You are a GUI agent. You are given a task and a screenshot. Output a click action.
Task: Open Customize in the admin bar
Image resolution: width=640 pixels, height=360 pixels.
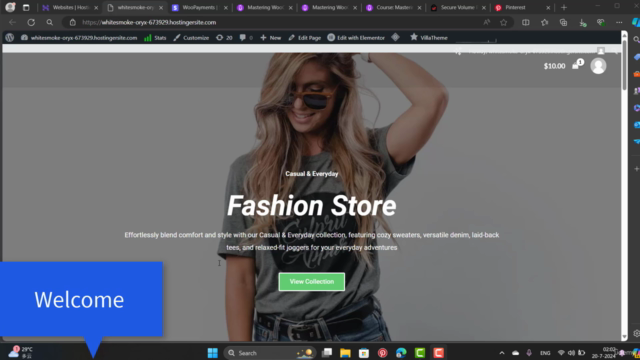191,38
